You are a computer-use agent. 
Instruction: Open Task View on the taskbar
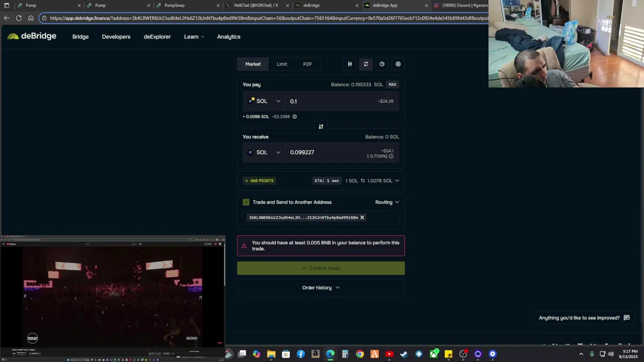click(x=242, y=354)
